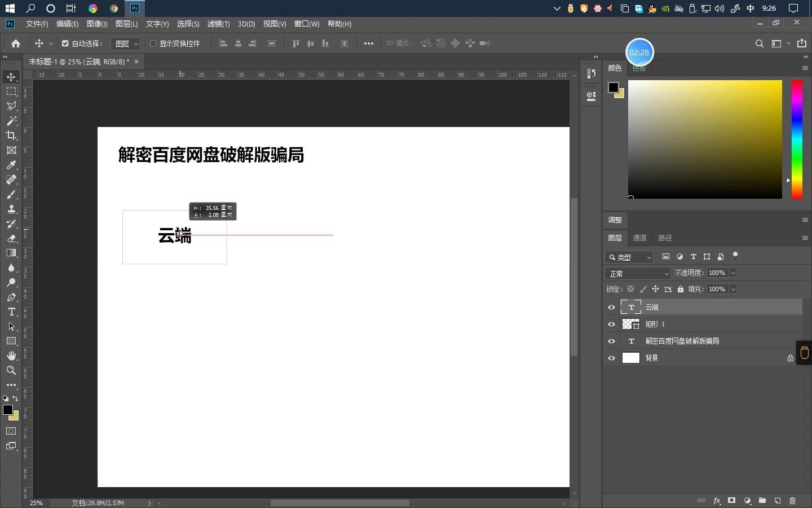
Task: Open the Fill (填充) slider dropdown
Action: point(733,290)
